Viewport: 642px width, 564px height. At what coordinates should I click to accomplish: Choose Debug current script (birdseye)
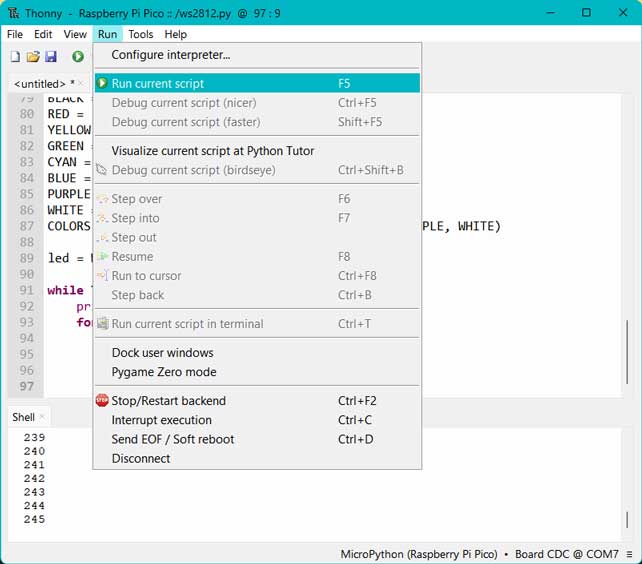[257, 170]
